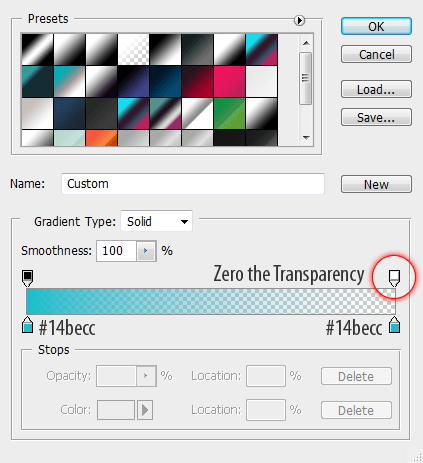Click the OK button
Screen dimensions: 423x463
(376, 26)
